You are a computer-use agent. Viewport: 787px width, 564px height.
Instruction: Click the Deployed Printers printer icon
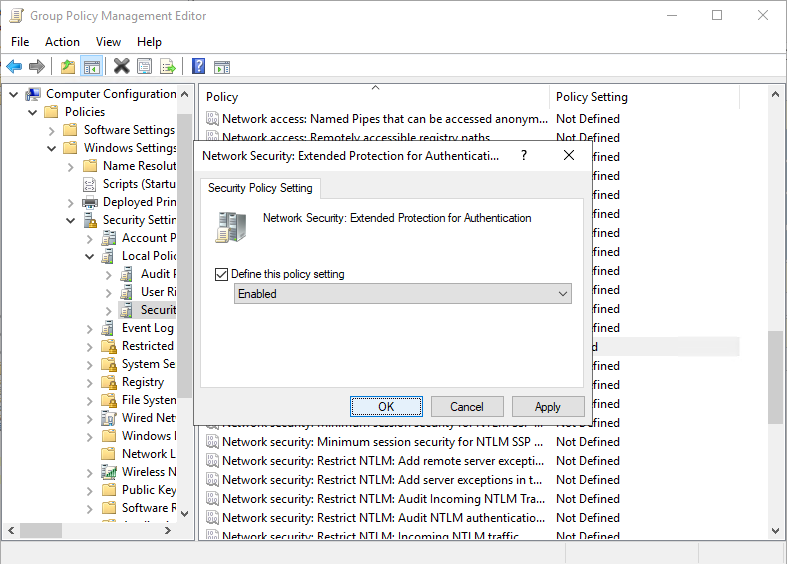point(90,202)
